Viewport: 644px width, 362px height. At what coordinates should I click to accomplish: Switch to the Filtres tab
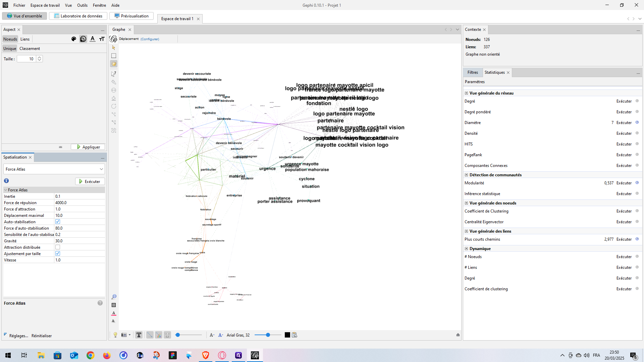tap(473, 72)
